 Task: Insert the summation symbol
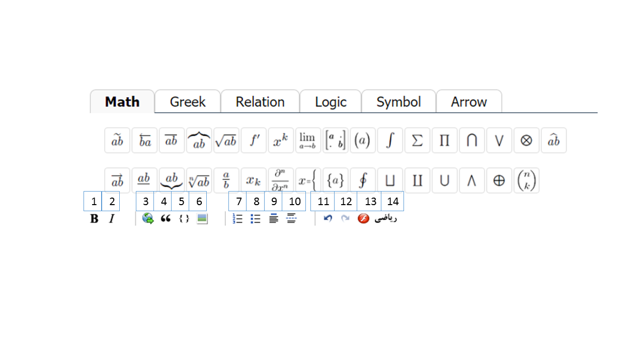[x=417, y=140]
